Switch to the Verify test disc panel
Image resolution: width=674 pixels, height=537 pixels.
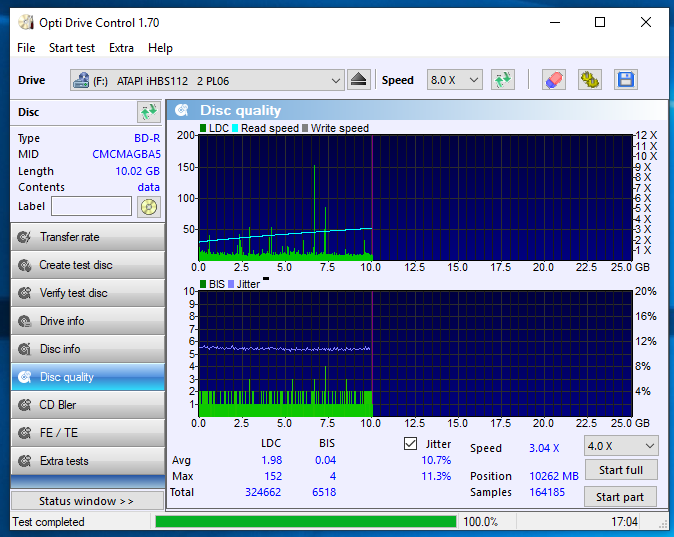tap(88, 293)
